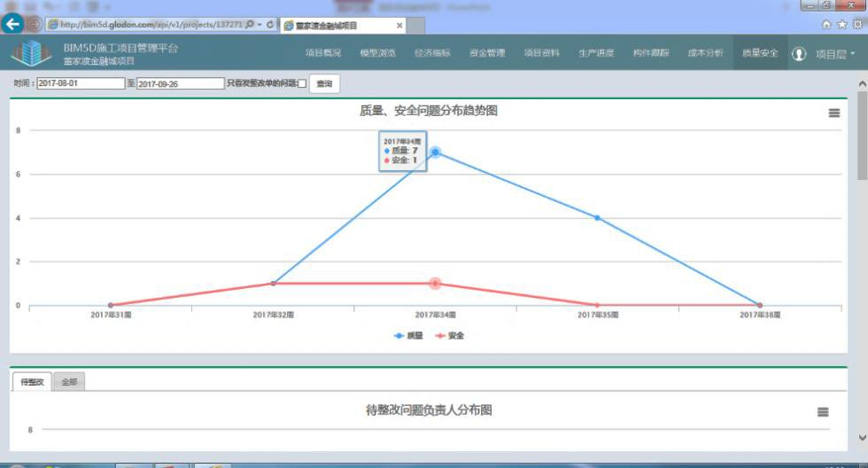
Task: Click data point at 2017年32周
Action: pyautogui.click(x=273, y=283)
